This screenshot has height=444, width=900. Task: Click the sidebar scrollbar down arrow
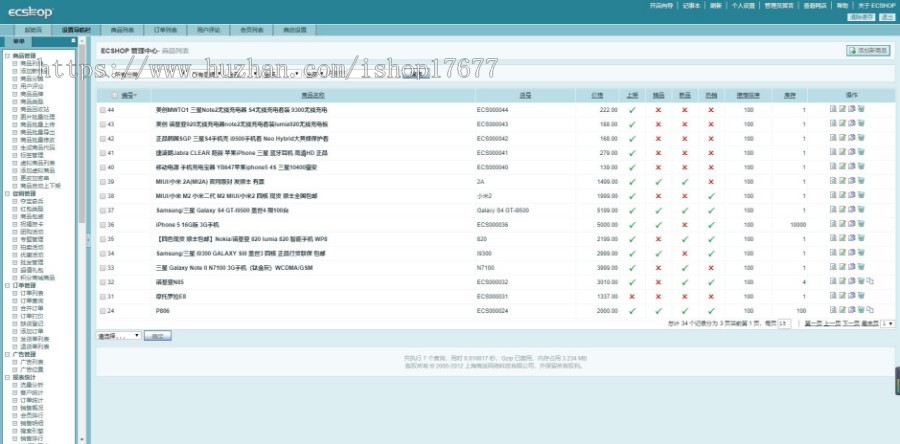tap(82, 440)
